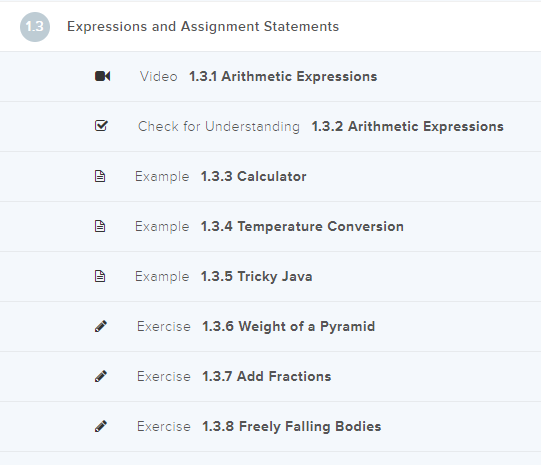Click the checkmark icon for 1.3.2 quiz
The image size is (541, 465).
pos(101,126)
